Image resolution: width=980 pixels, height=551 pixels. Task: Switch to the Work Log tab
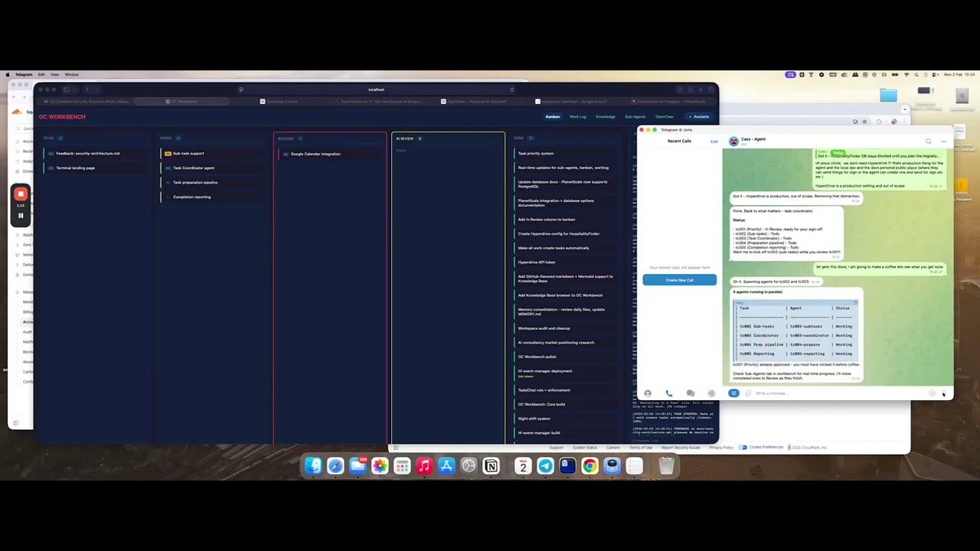tap(578, 116)
